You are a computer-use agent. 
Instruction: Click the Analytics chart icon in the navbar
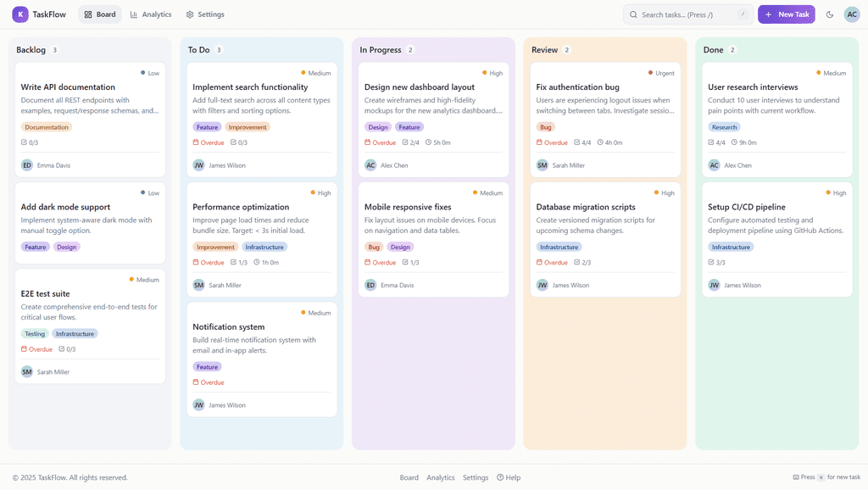click(x=134, y=14)
